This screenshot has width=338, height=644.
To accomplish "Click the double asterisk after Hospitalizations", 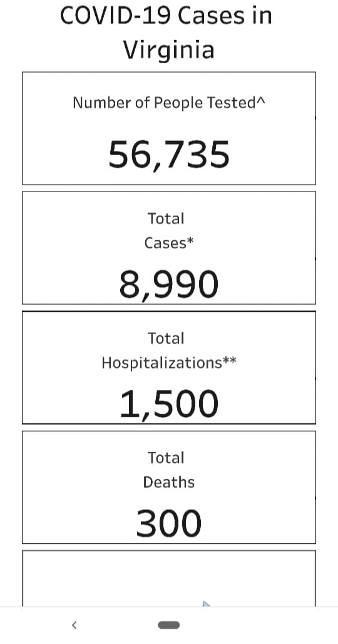I will tap(230, 360).
